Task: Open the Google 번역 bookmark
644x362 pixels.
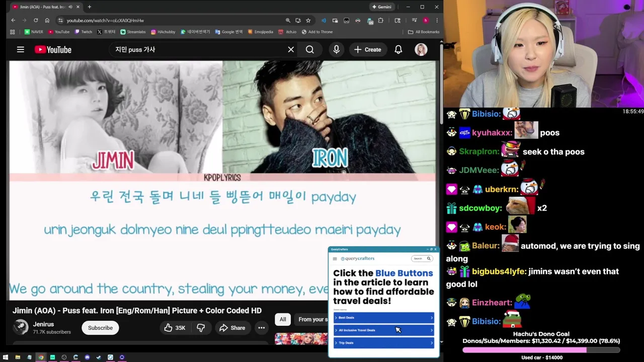Action: 229,32
